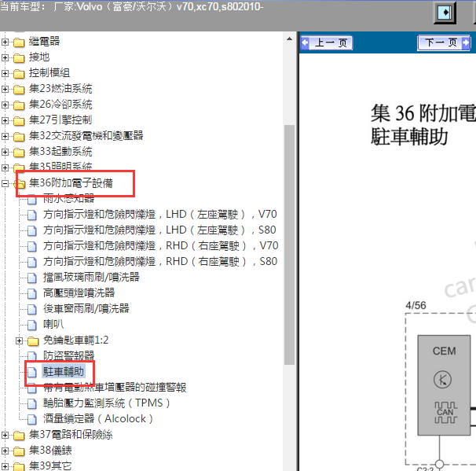476x471 pixels.
Task: Click document icon for RHD V70 turn signals
Action: point(32,246)
